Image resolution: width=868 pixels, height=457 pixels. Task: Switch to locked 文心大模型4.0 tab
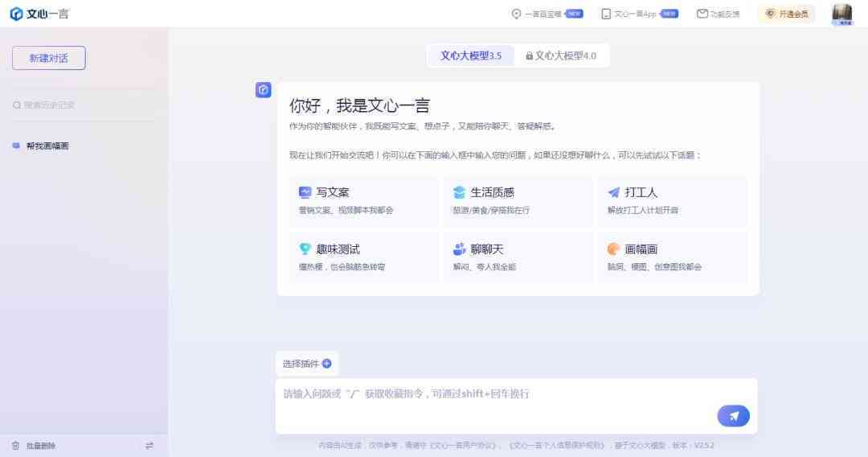[x=561, y=56]
